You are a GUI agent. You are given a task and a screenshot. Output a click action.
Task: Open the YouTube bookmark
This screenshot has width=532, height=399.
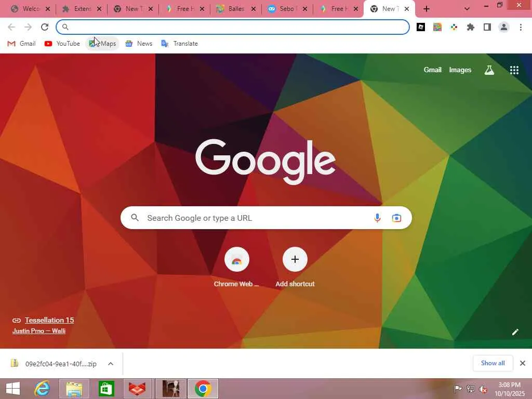click(62, 44)
